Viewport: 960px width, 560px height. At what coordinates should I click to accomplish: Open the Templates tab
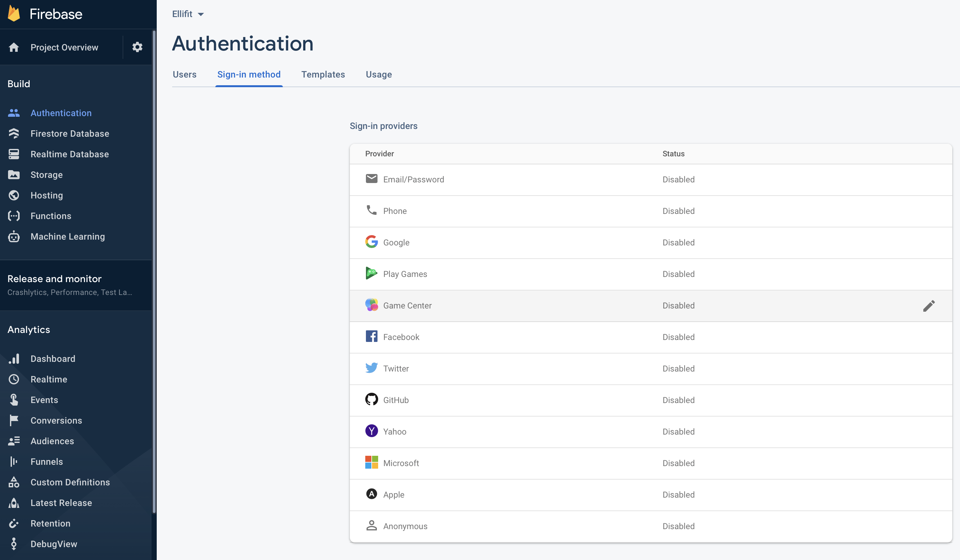pyautogui.click(x=323, y=75)
